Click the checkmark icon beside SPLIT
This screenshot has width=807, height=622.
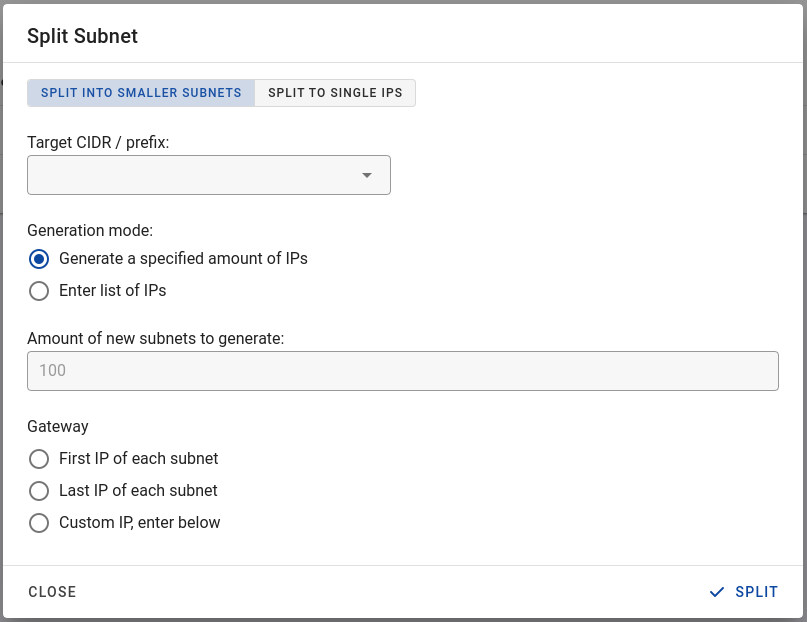(x=716, y=592)
